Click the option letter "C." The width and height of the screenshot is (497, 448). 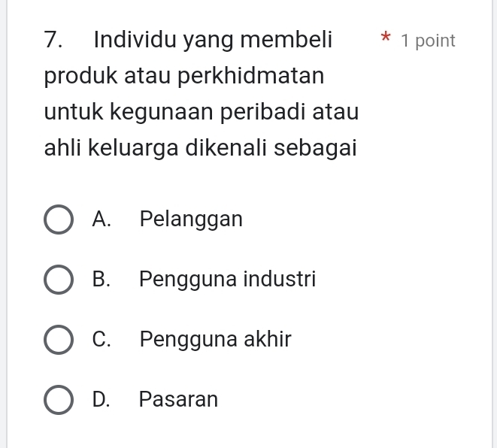click(x=102, y=339)
